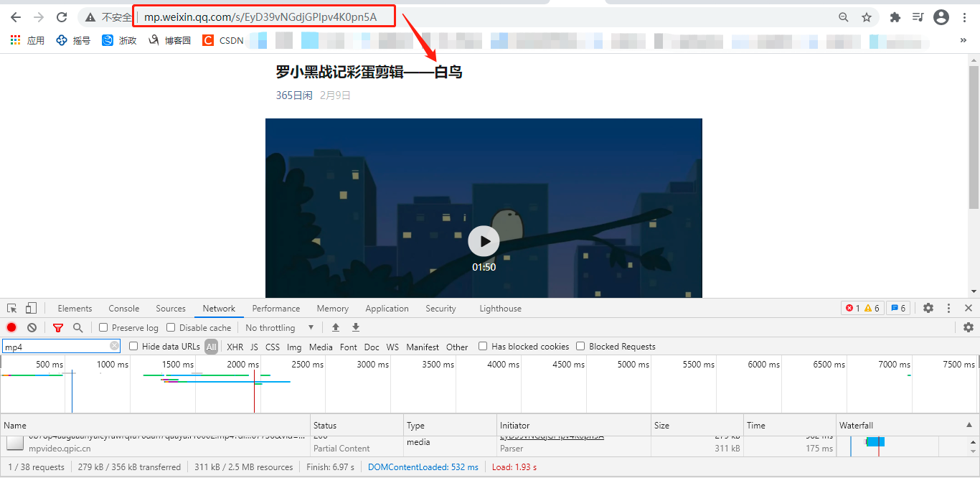Close the DevTools panel
Image resolution: width=980 pixels, height=478 pixels.
click(968, 308)
